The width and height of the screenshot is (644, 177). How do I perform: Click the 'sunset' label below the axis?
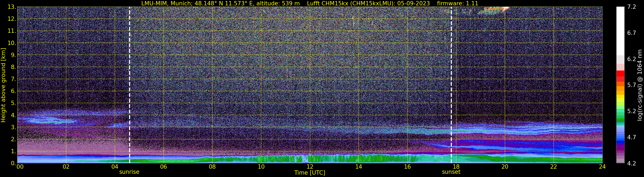pyautogui.click(x=451, y=172)
